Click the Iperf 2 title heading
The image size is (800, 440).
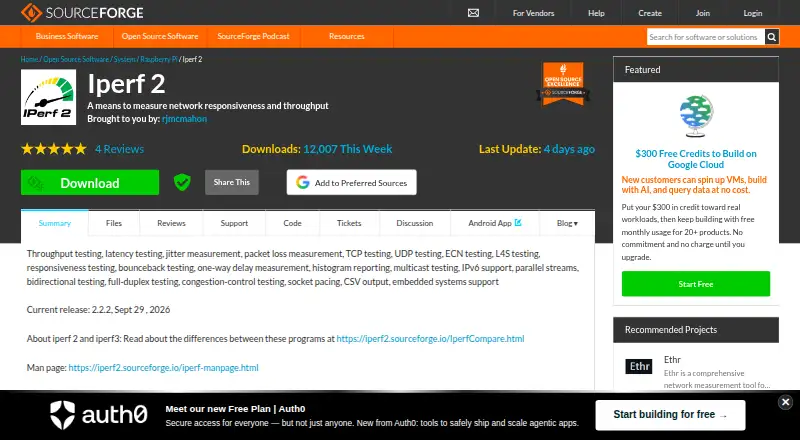pyautogui.click(x=126, y=84)
